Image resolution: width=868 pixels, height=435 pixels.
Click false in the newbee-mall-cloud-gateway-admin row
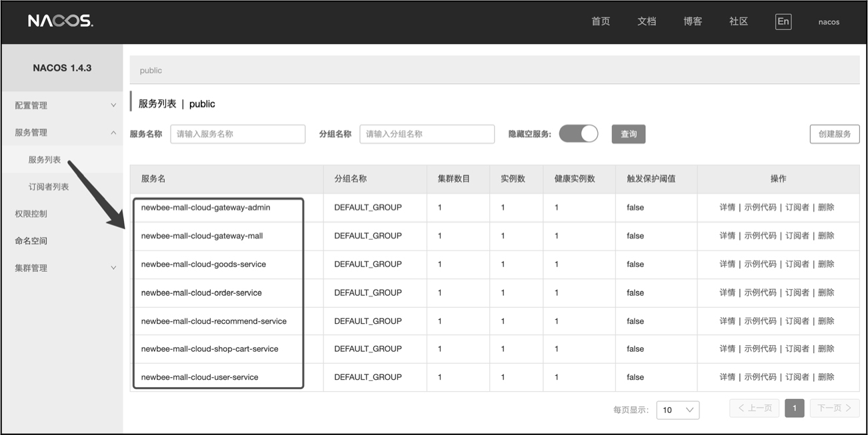point(635,207)
